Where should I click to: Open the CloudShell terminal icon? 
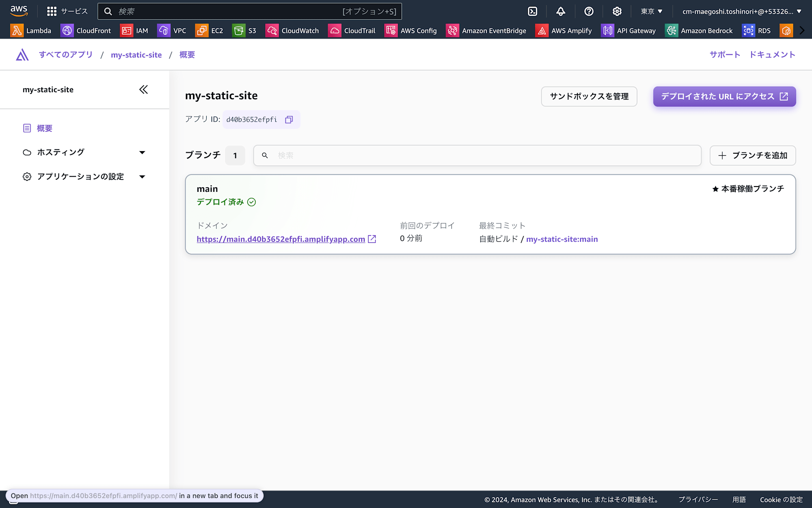pyautogui.click(x=532, y=11)
